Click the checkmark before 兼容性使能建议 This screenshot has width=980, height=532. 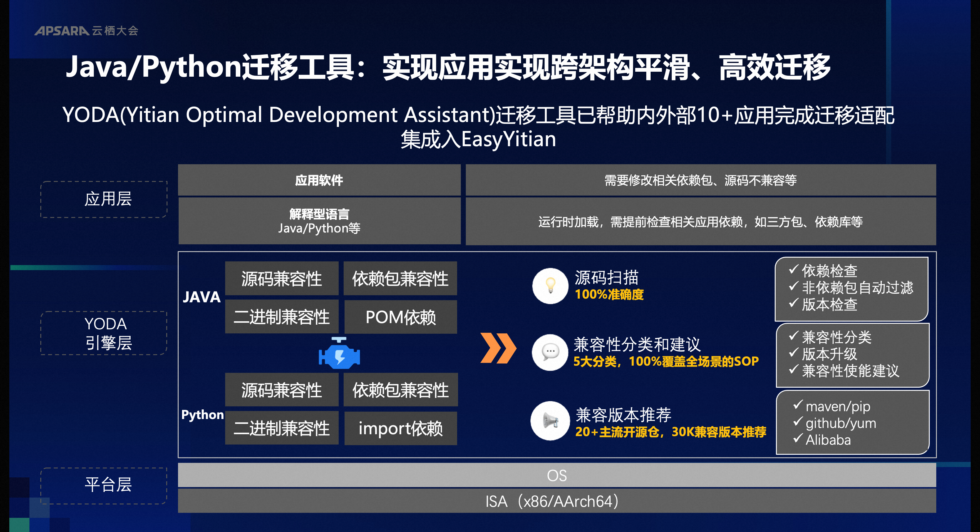tap(793, 369)
